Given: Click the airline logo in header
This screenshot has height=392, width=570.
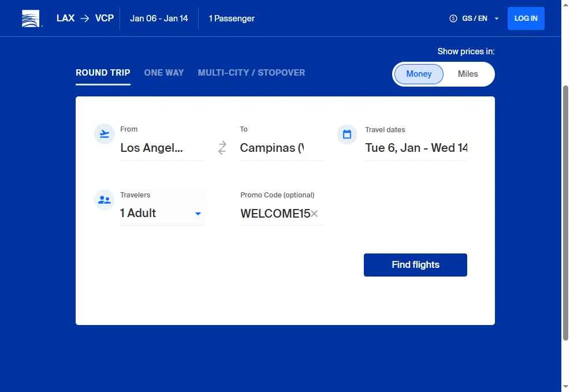Looking at the screenshot, I should click(31, 18).
